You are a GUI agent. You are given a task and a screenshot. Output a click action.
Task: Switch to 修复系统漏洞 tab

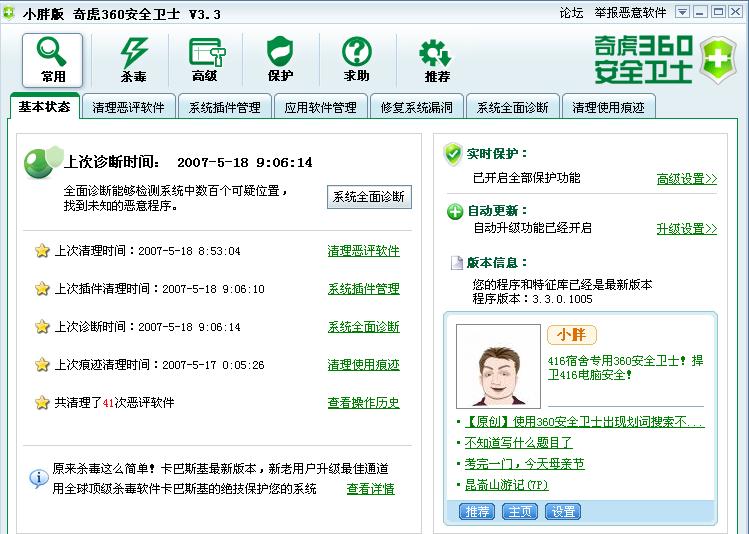pos(416,108)
